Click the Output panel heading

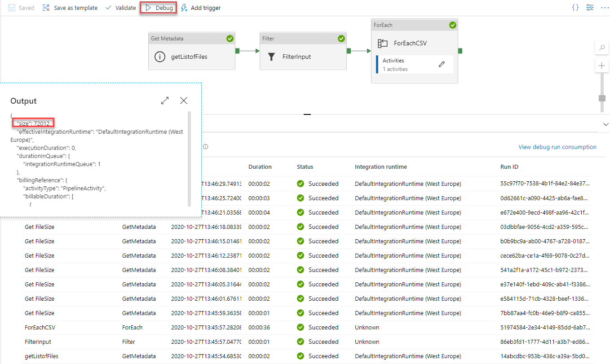(x=23, y=101)
